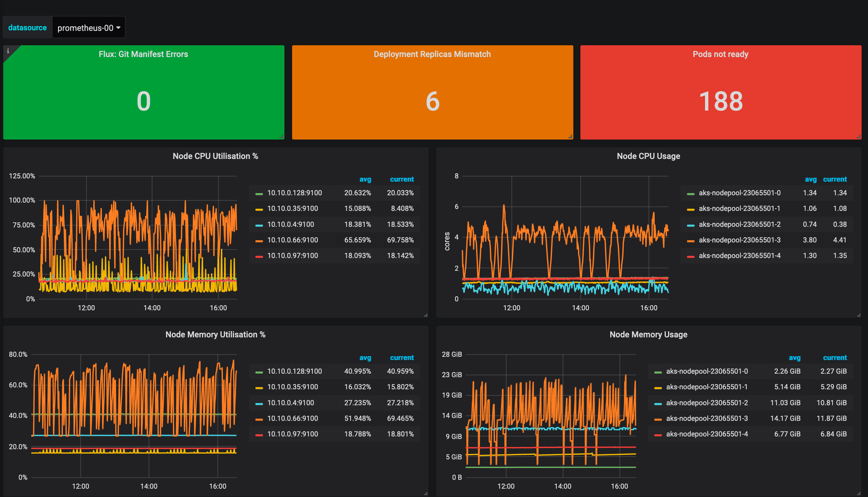Click yellow color swatch for 10.10.0.35:9100 in CPU Utilisation
The image size is (868, 497).
259,209
